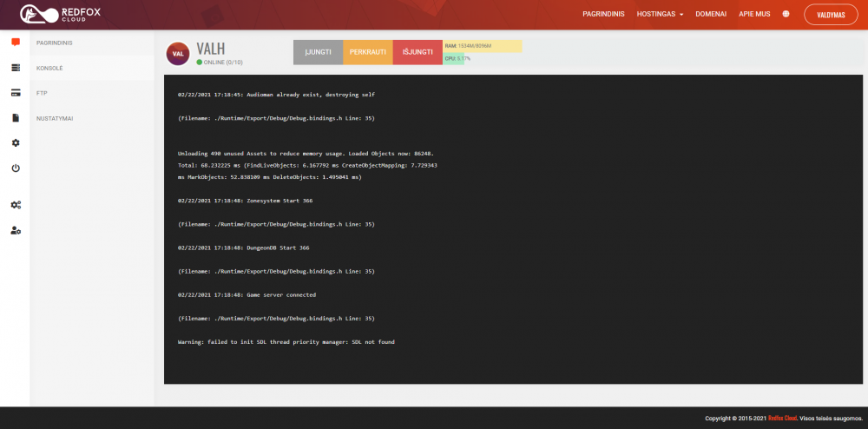Viewport: 868px width, 429px height.
Task: Click the IŠJUNGTI stop button
Action: pos(418,52)
